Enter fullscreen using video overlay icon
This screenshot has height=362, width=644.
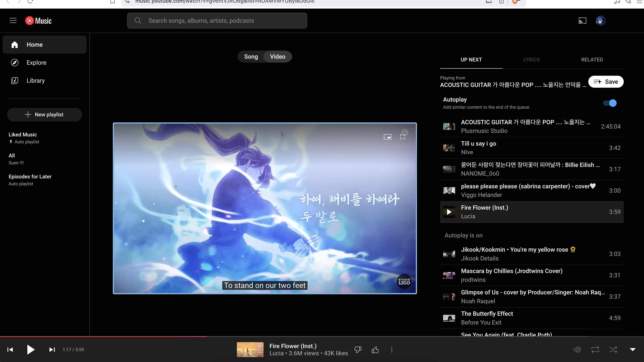(x=402, y=137)
